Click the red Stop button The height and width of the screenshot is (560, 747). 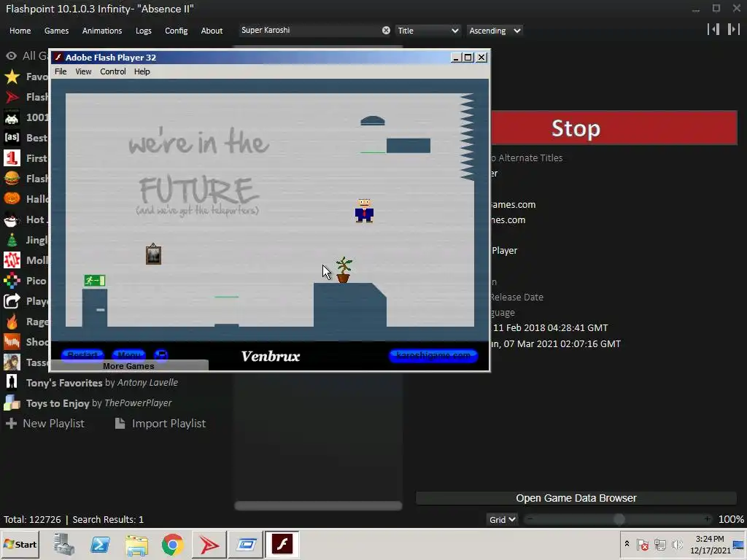(x=614, y=128)
